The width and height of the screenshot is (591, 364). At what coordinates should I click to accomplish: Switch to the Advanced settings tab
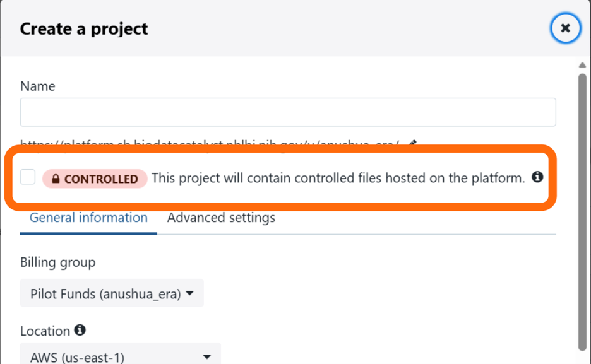221,218
